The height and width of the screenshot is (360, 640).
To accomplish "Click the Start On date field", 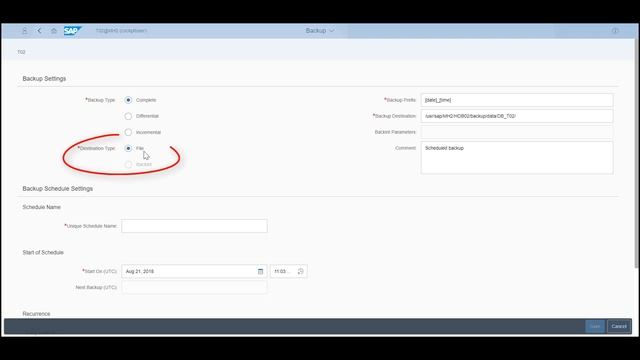I will click(194, 271).
